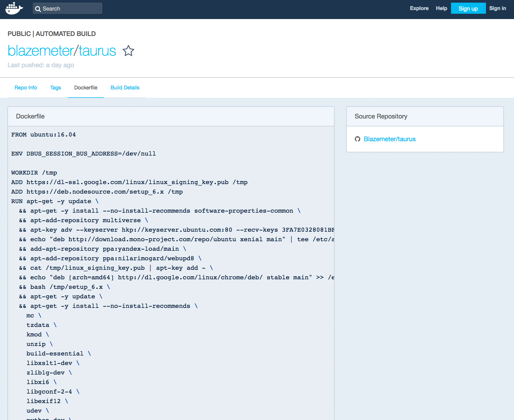Click the Sign in link
Screen dimensions: 514x420
click(497, 8)
